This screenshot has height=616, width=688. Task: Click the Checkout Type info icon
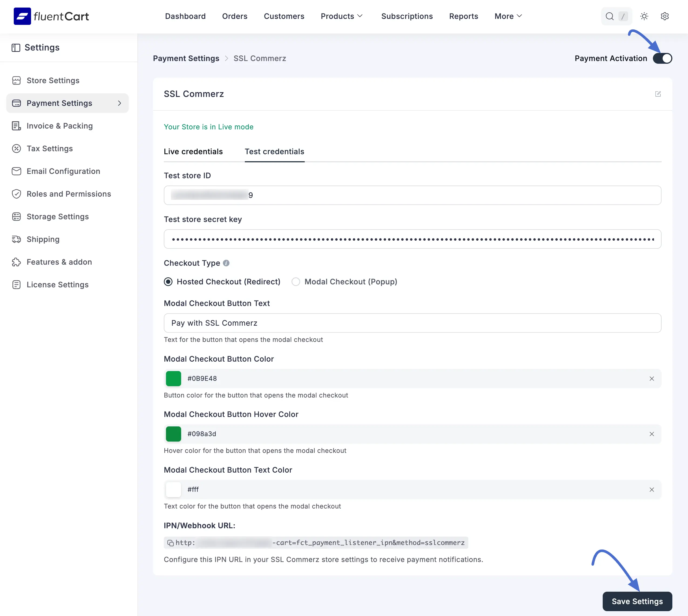(x=226, y=263)
